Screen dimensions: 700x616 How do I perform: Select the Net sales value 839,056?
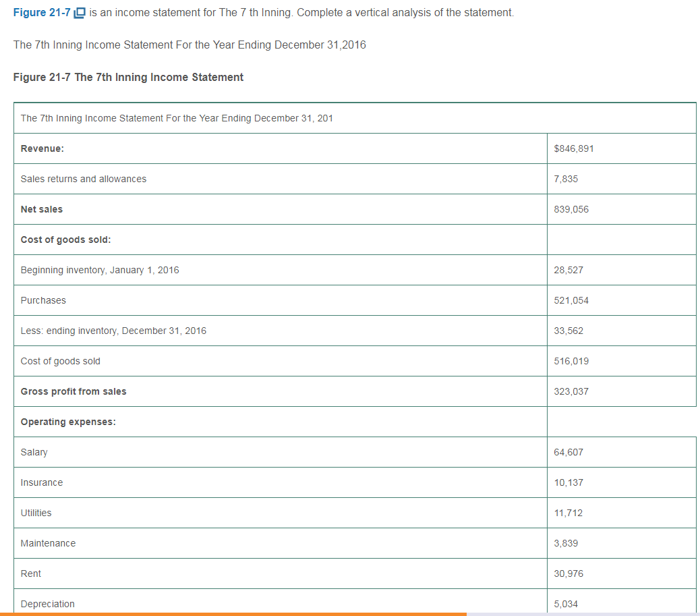click(571, 209)
